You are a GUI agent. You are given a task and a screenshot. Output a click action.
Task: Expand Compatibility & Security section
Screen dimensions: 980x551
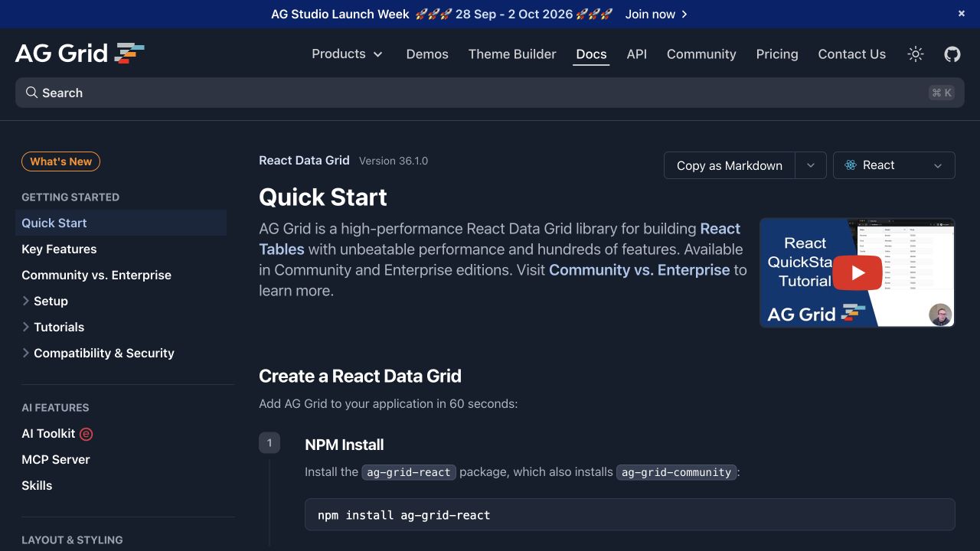[x=98, y=353]
